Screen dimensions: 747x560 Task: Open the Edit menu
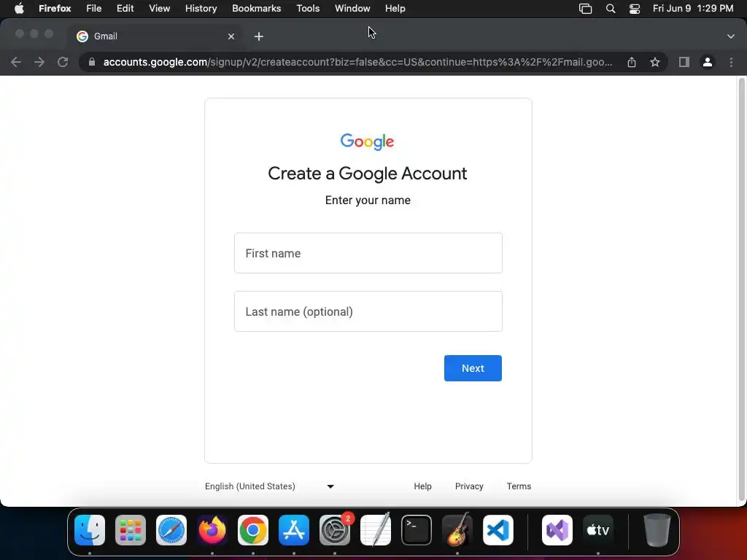click(x=125, y=9)
